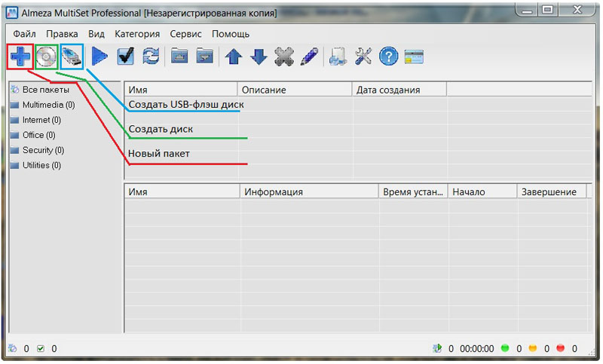This screenshot has width=603, height=364.
Task: Sort by Дата создания column header
Action: [x=399, y=90]
